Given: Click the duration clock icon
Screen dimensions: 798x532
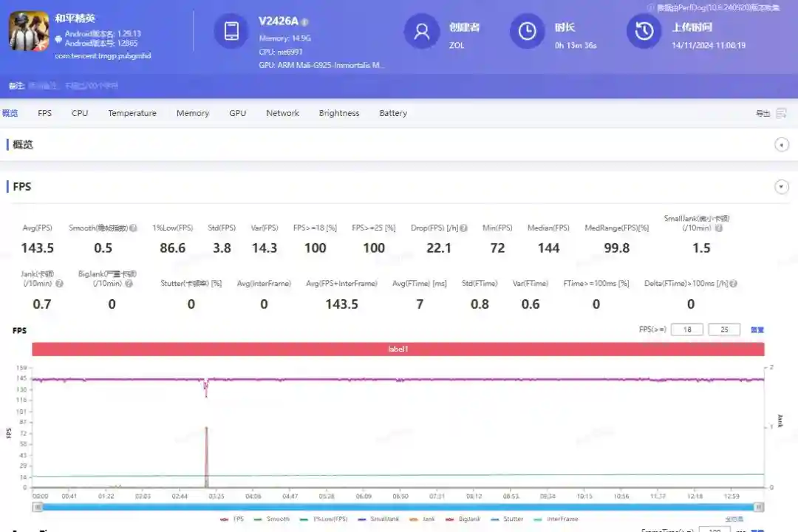Looking at the screenshot, I should (x=528, y=31).
